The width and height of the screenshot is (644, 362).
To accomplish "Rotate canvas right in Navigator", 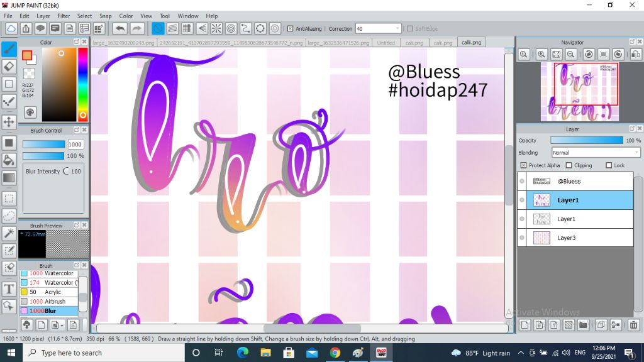I will click(618, 54).
